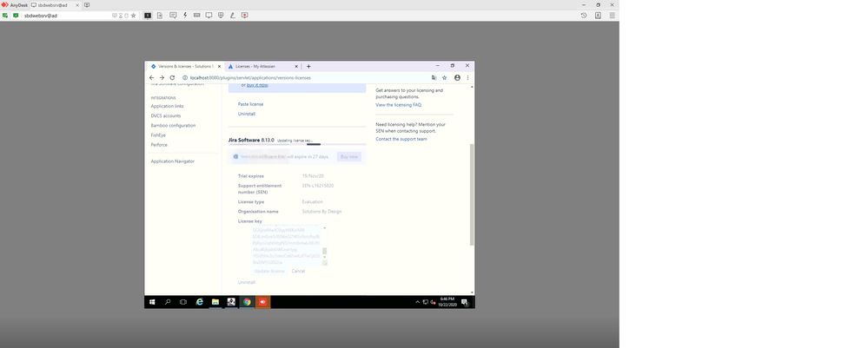
Task: Open Perforce in sidebar
Action: 159,145
